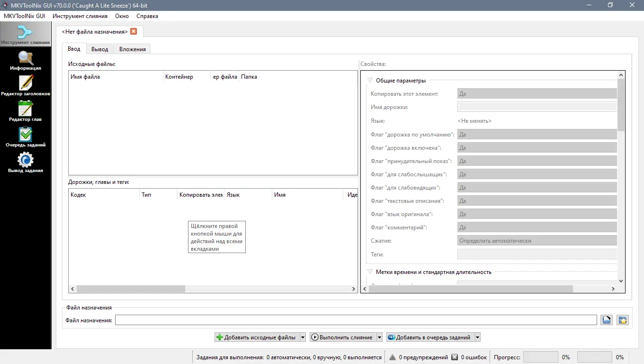Screen dimensions: 644x364
Task: Open the Флаг "язык оригинала" dropdown
Action: pyautogui.click(x=537, y=214)
